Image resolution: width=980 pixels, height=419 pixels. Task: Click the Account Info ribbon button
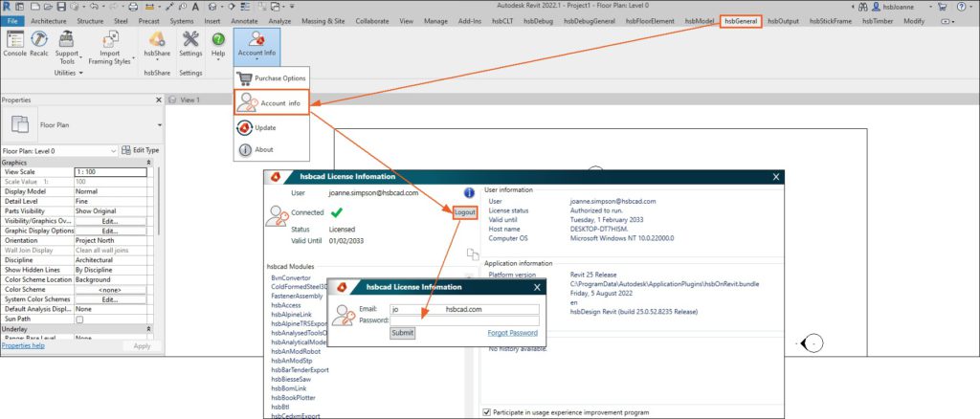pos(256,45)
